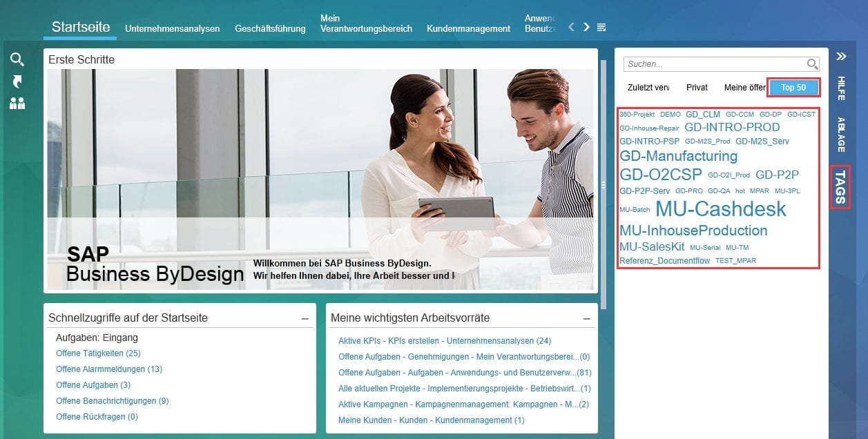The width and height of the screenshot is (868, 439).
Task: Click the MU-SalesKit tag
Action: (652, 247)
